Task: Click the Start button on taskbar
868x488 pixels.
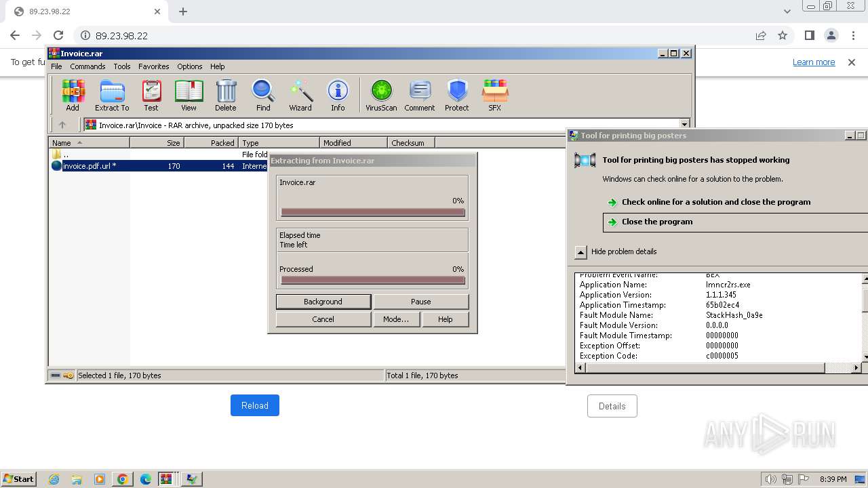Action: coord(19,479)
